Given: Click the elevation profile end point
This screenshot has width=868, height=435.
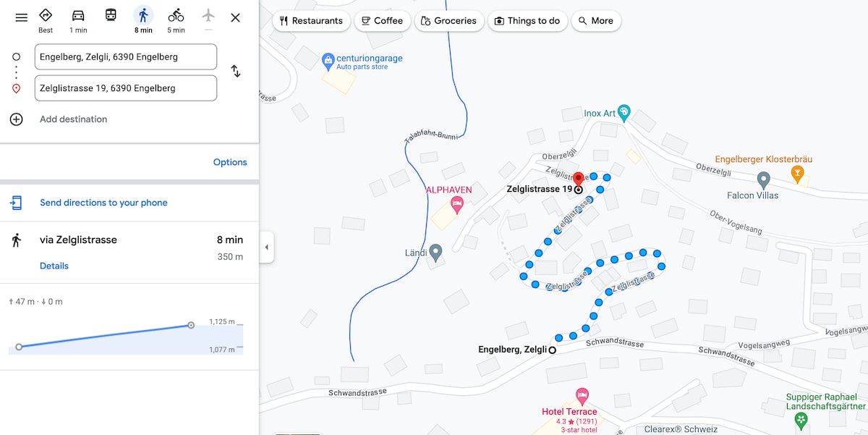Looking at the screenshot, I should point(191,325).
